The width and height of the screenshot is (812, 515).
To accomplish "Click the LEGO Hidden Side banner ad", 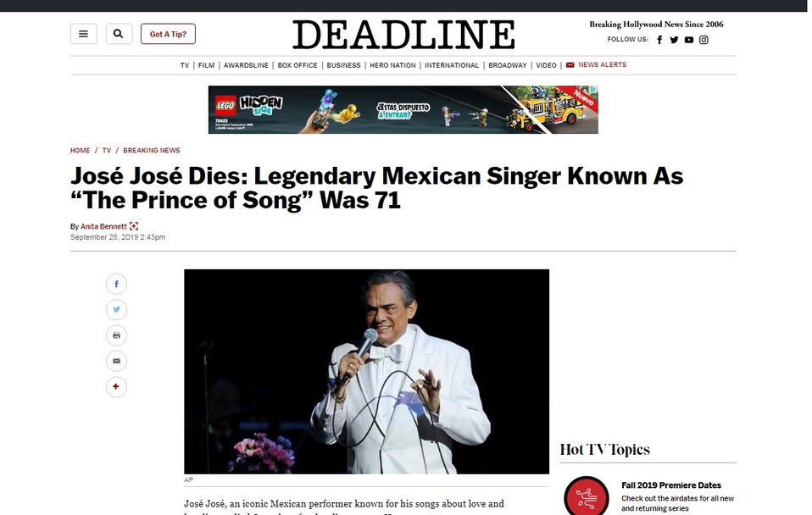I will click(403, 110).
